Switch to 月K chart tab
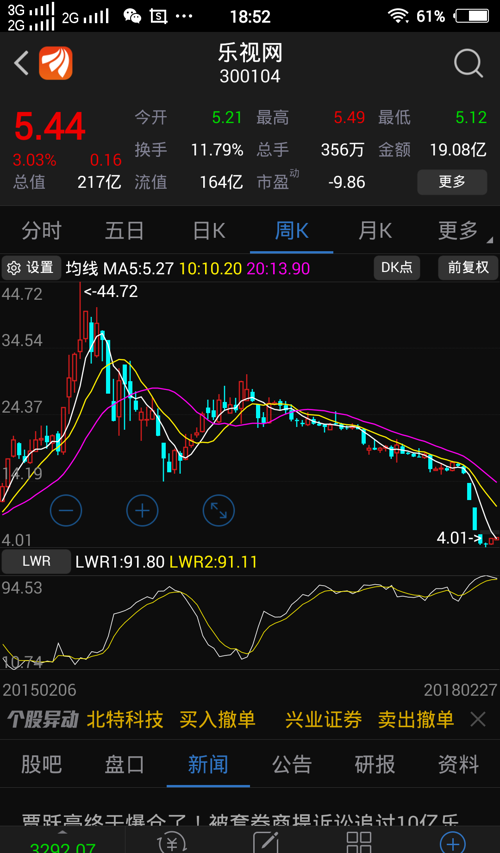Viewport: 500px width, 853px height. pyautogui.click(x=375, y=231)
